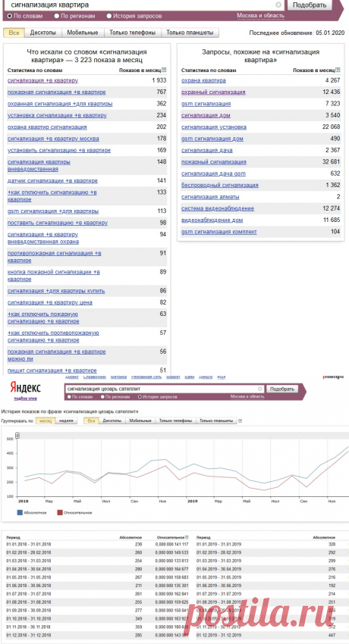The width and height of the screenshot is (349, 644).
Task: Open link «охранная сигнализация +для квартиры»
Action: point(60,104)
